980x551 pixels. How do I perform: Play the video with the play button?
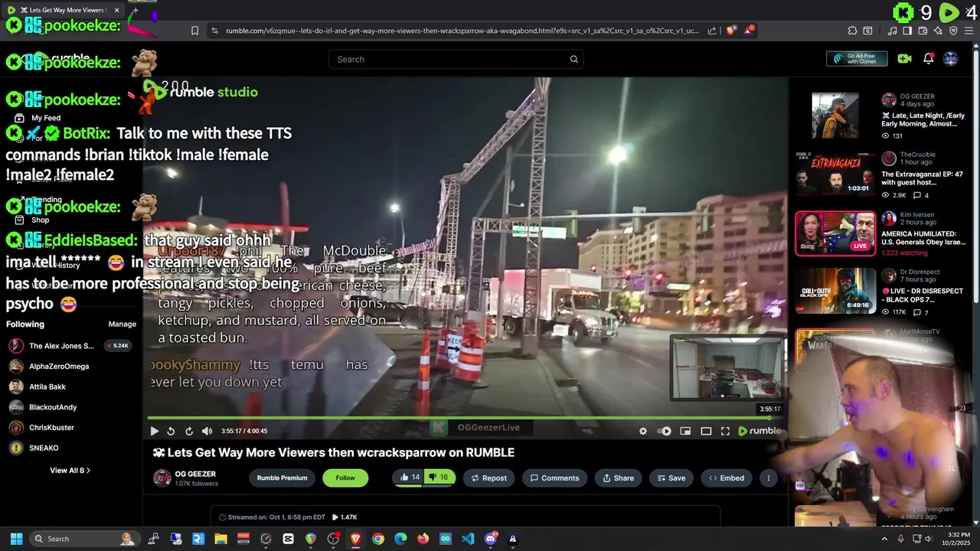154,431
